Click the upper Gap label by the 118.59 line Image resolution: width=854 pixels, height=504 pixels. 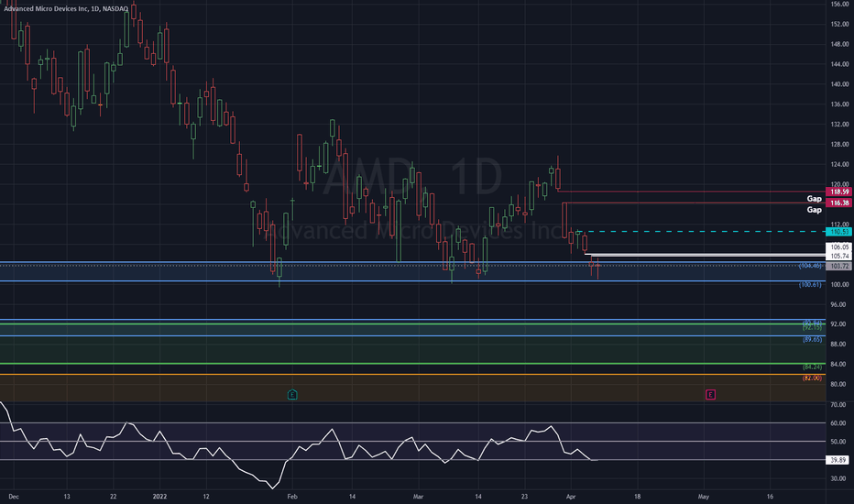[815, 198]
